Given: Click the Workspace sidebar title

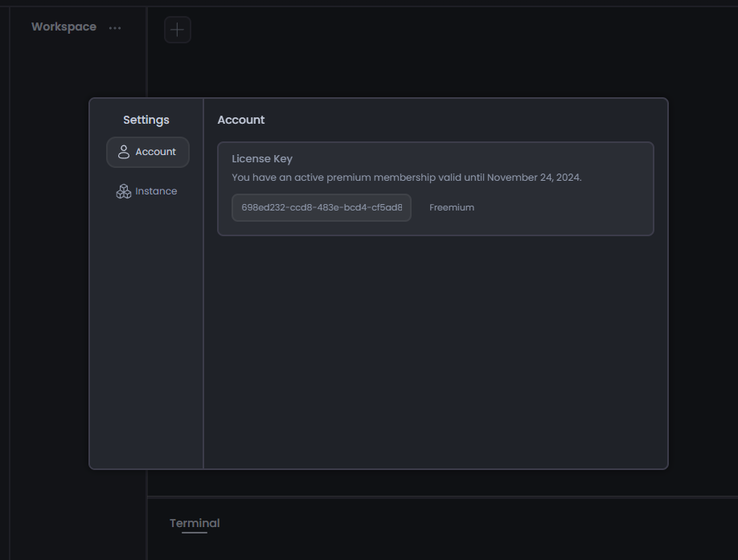Looking at the screenshot, I should (x=64, y=27).
